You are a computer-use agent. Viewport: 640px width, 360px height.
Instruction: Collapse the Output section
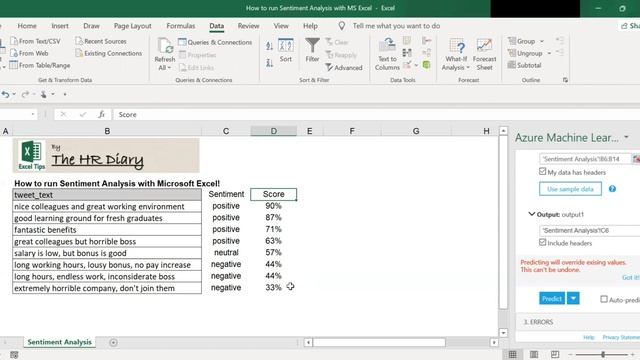531,214
